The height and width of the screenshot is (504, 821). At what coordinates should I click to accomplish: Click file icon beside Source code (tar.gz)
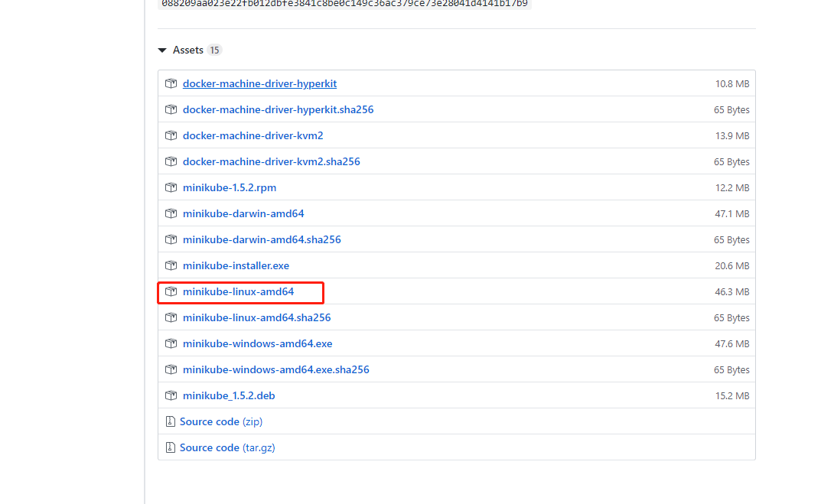(170, 448)
